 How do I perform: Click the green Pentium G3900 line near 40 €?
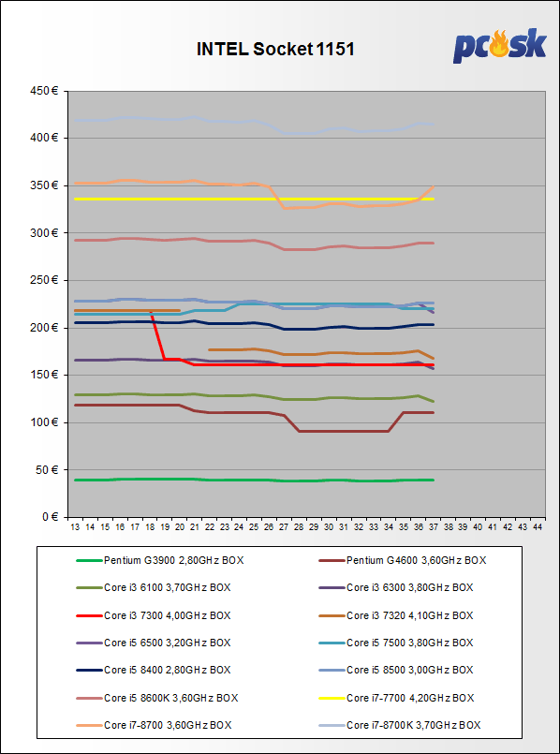click(x=255, y=480)
